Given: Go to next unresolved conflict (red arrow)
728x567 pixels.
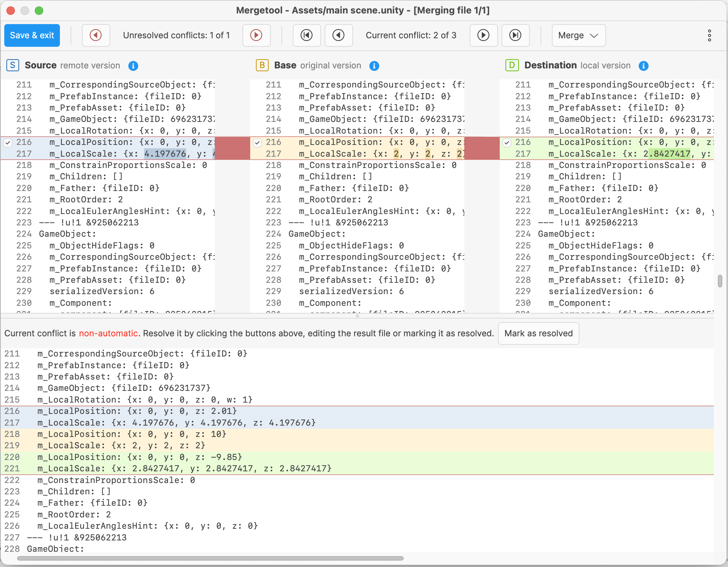Looking at the screenshot, I should coord(256,35).
